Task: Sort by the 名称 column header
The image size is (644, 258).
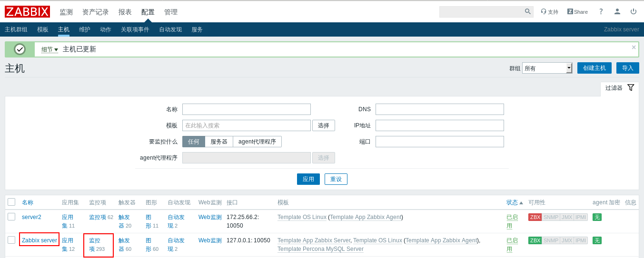Action: click(28, 202)
